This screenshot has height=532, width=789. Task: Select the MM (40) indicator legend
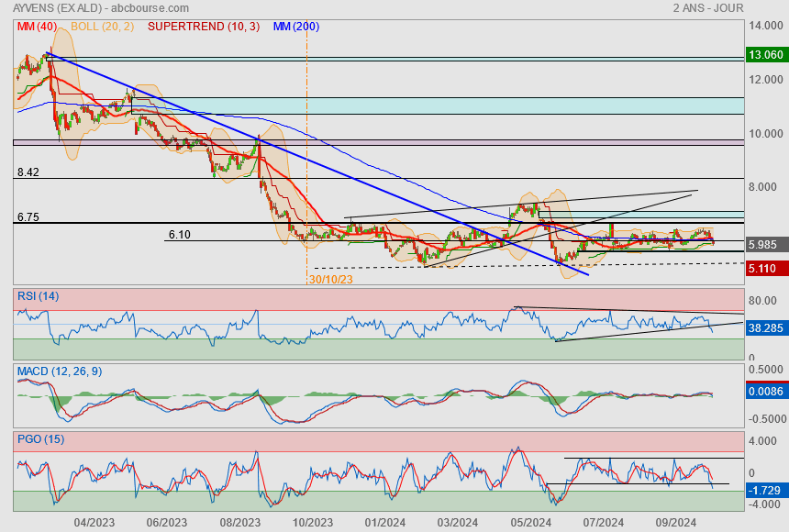[38, 27]
